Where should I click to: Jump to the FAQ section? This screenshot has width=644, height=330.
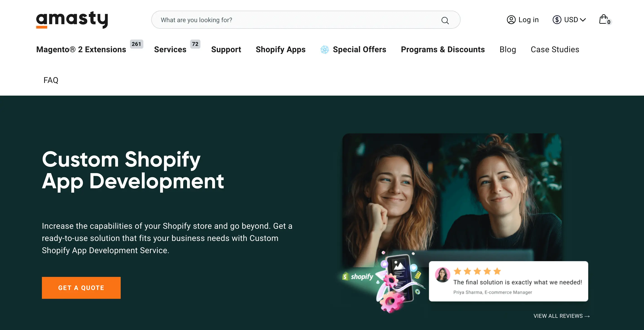pyautogui.click(x=51, y=80)
